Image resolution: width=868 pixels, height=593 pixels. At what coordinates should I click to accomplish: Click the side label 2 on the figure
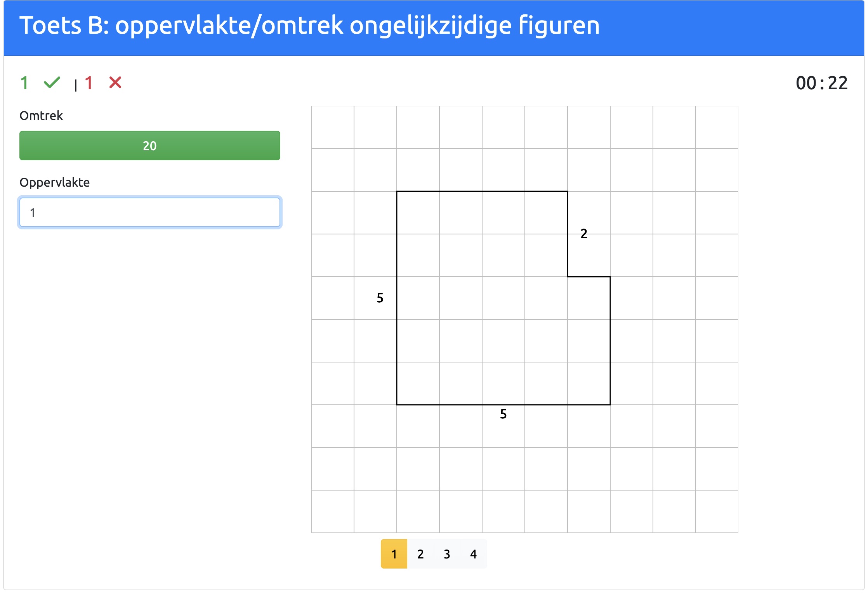[584, 234]
